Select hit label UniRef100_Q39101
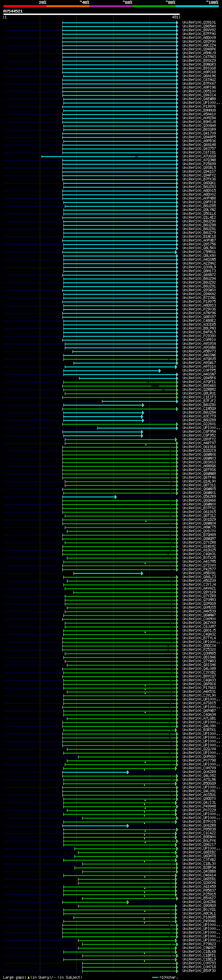This screenshot has width=222, height=980. pos(199,23)
